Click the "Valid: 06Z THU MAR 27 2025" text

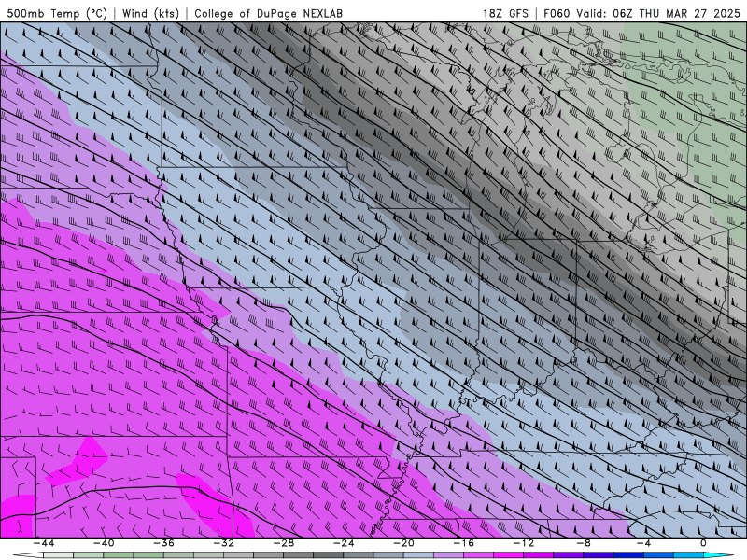coord(658,13)
